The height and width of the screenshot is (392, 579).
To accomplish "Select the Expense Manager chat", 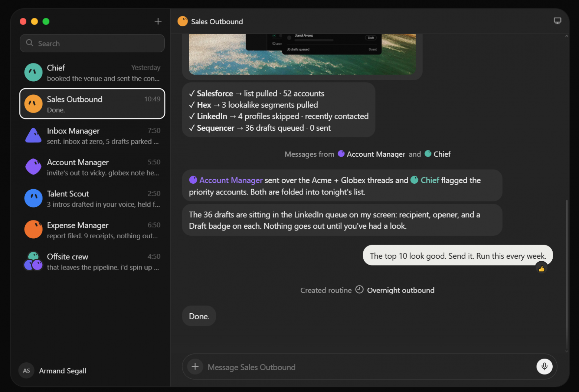I will tap(92, 230).
